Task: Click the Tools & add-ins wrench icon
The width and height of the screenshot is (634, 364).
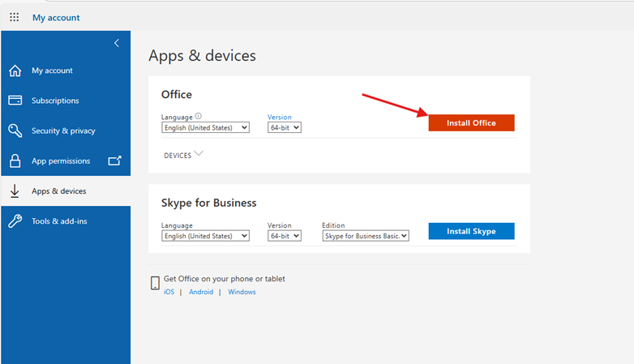Action: click(15, 221)
